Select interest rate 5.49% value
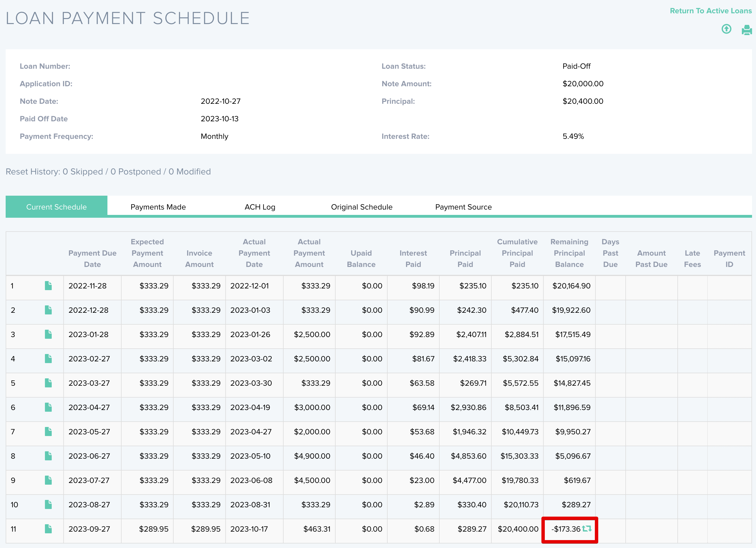 pyautogui.click(x=573, y=136)
